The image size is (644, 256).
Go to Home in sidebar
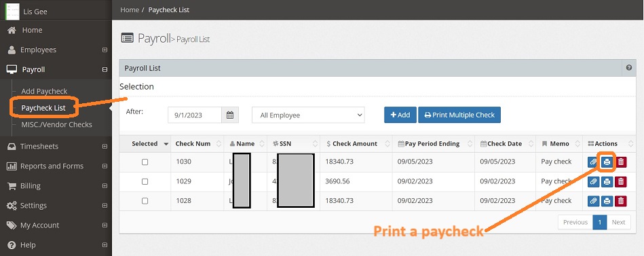coord(32,30)
